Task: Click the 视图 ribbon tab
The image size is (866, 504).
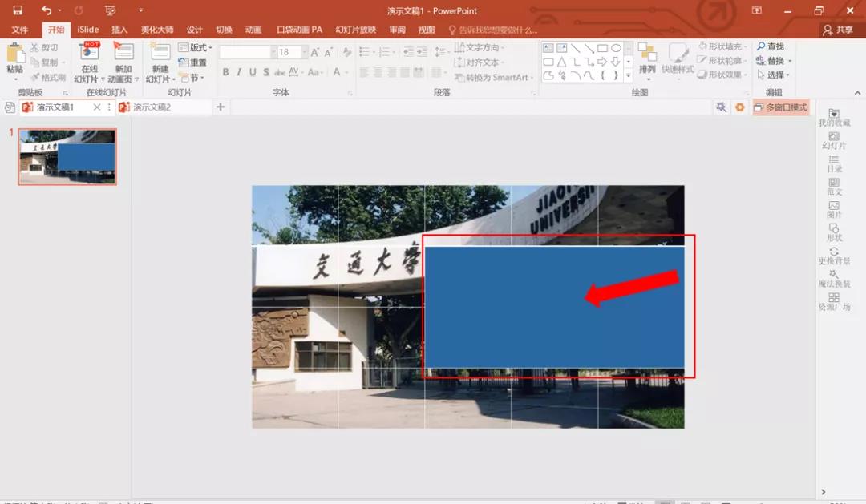Action: click(427, 30)
